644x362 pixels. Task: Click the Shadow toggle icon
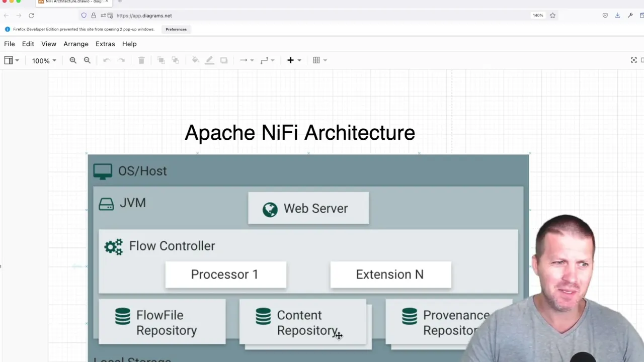223,60
